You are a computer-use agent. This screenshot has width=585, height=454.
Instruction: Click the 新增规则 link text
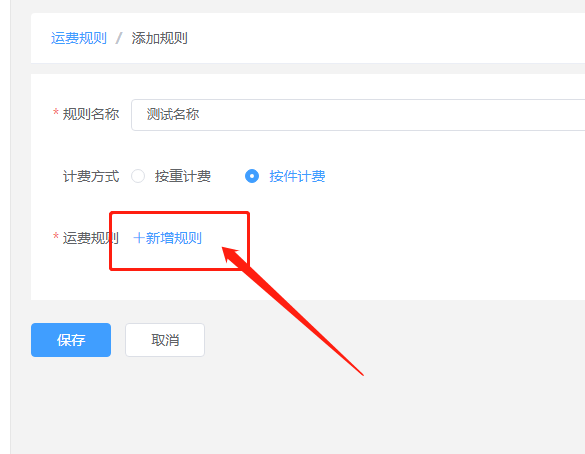(x=173, y=238)
